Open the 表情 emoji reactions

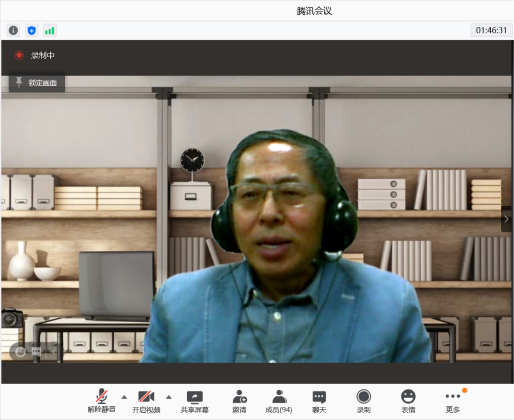tap(408, 401)
